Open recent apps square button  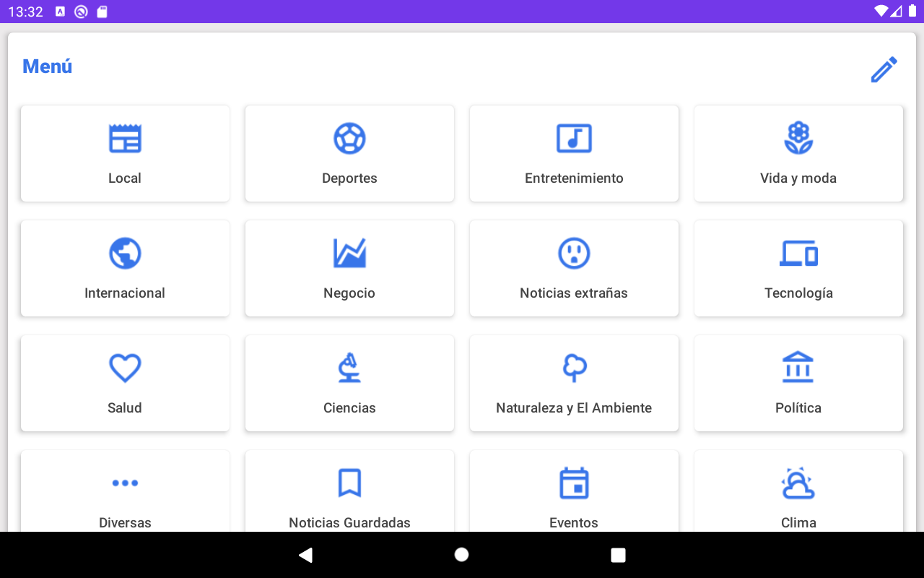[618, 555]
